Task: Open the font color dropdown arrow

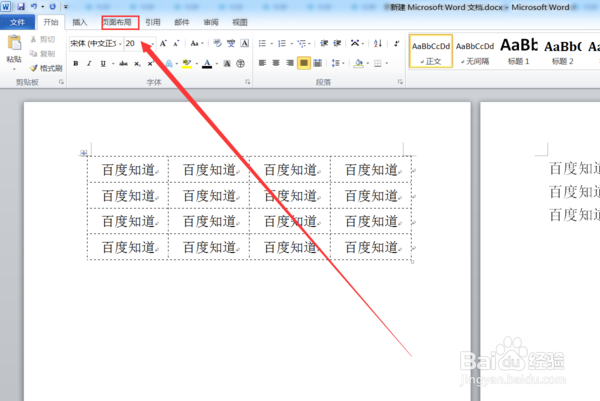Action: pos(217,64)
